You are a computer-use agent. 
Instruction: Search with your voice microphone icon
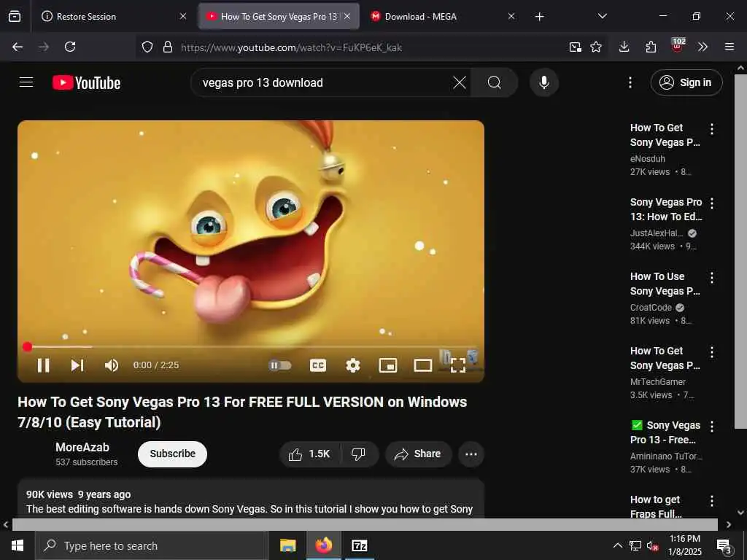(544, 83)
